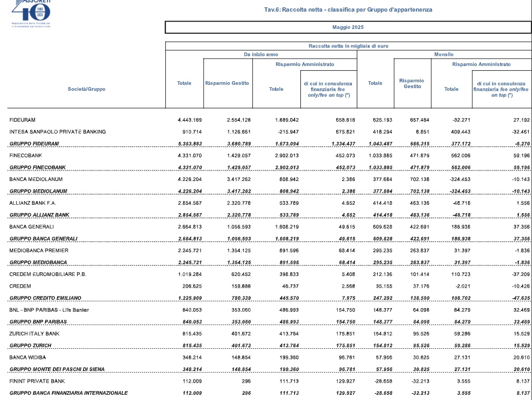The width and height of the screenshot is (532, 400).
Task: Select the Gruppo Fideuram monthly total 1.043.487
Action: point(381,144)
